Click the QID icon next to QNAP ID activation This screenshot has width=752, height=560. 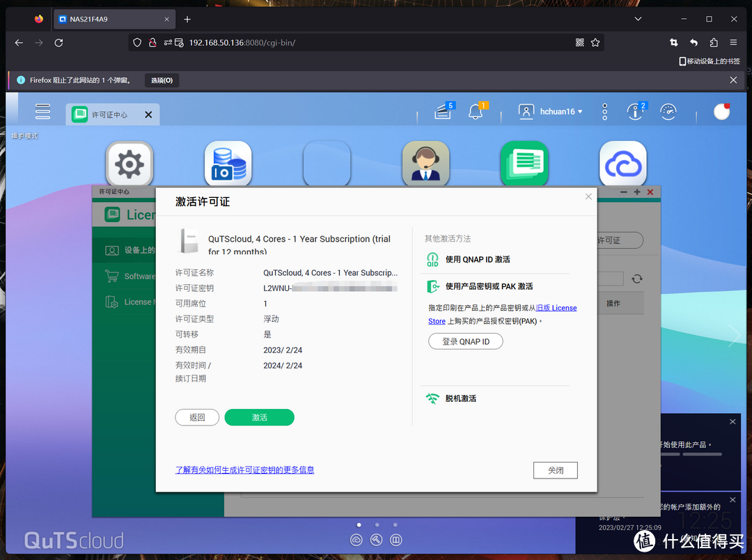pos(432,260)
